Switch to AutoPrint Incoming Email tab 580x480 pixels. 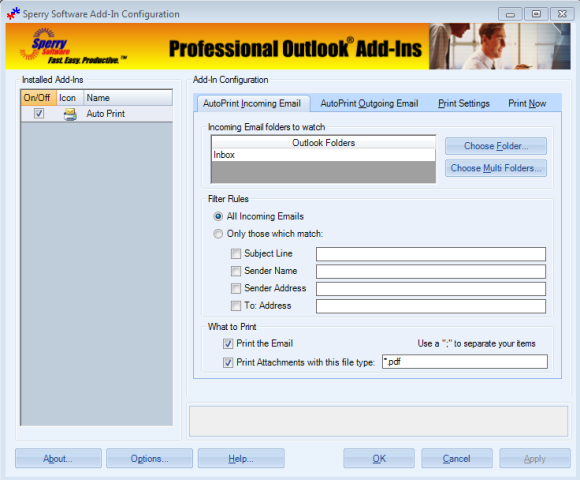point(252,103)
